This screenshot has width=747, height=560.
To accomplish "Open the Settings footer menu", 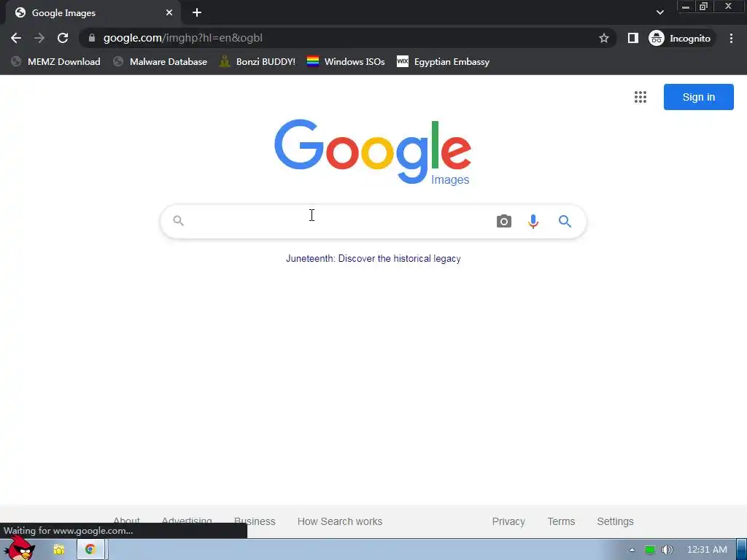I will 615,521.
